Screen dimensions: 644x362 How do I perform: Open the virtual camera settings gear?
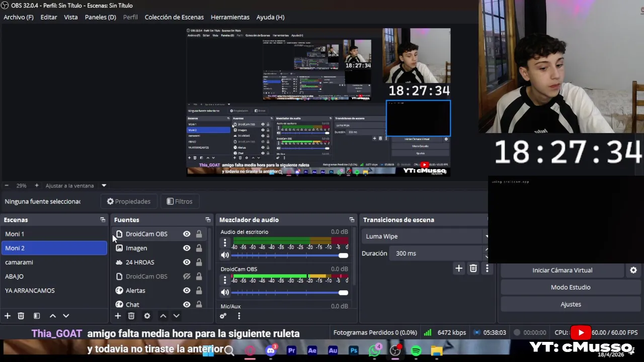click(x=633, y=270)
